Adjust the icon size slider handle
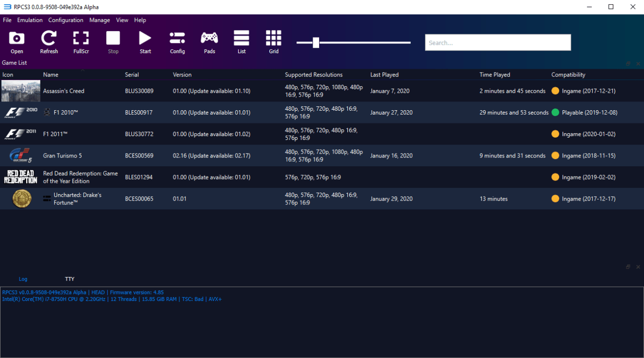This screenshot has height=358, width=644. 316,42
